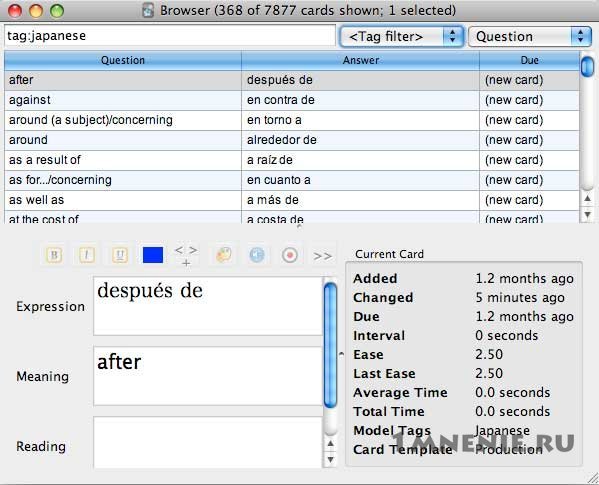Click the cloze brackets plus icon

[186, 255]
